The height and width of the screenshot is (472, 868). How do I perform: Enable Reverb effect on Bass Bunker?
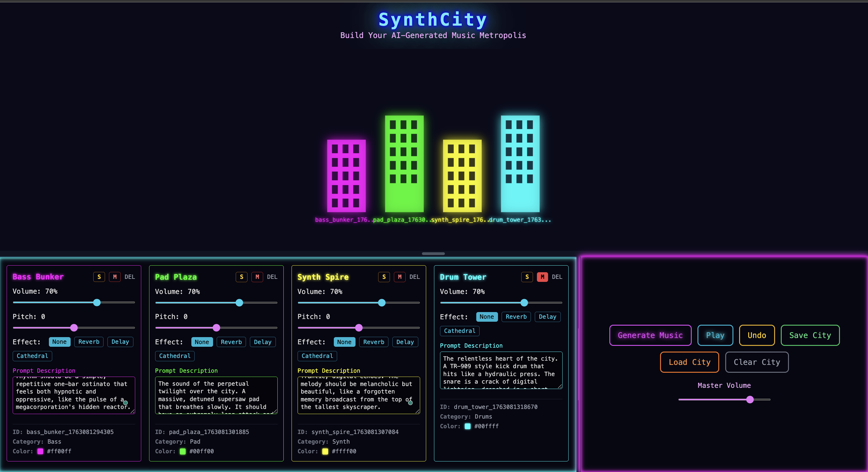click(89, 342)
